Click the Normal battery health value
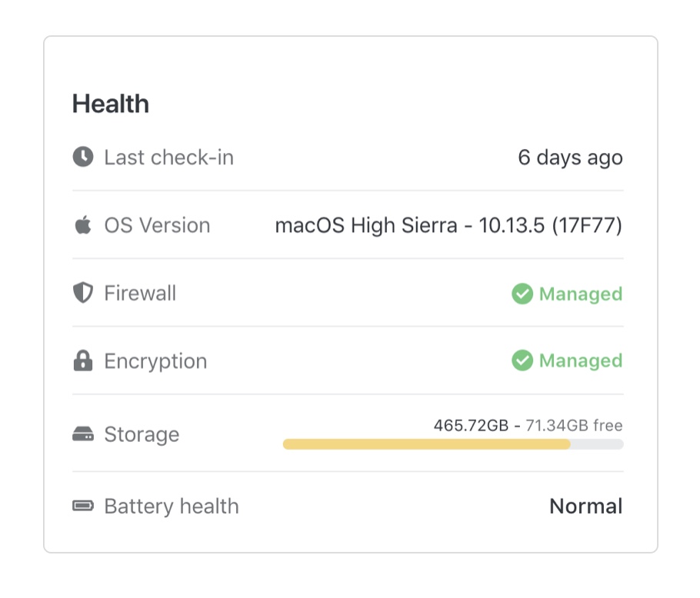Image resolution: width=700 pixels, height=598 pixels. click(x=585, y=506)
